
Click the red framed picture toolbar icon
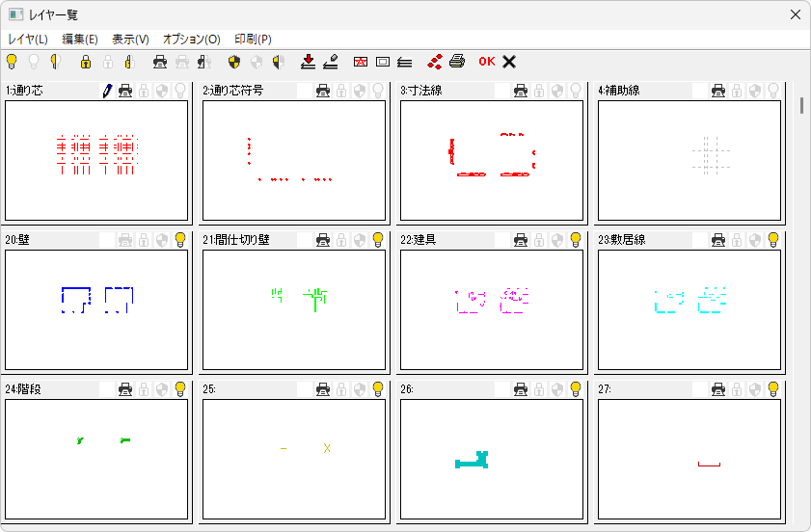pyautogui.click(x=361, y=62)
